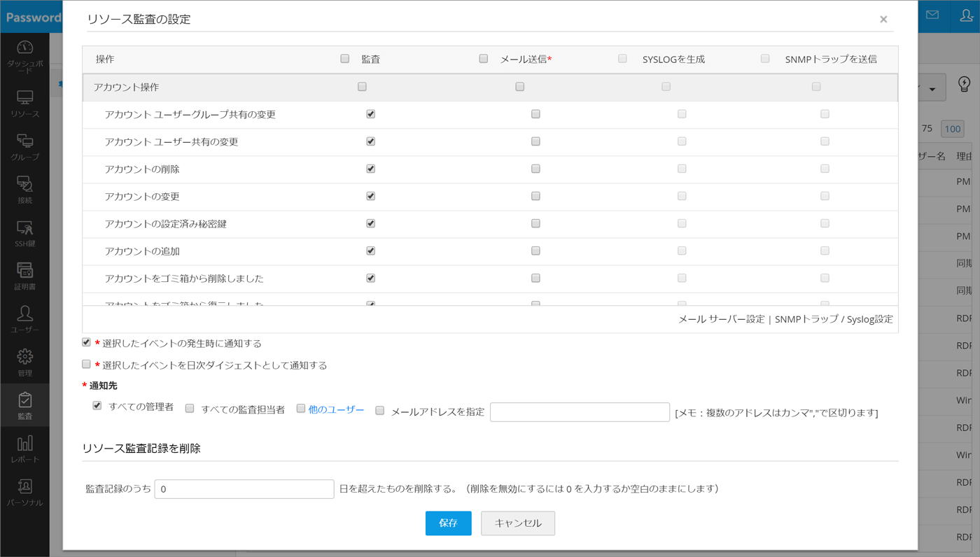Toggle the メール送信 header select-all checkbox
Screen dimensions: 980x557
coord(483,59)
